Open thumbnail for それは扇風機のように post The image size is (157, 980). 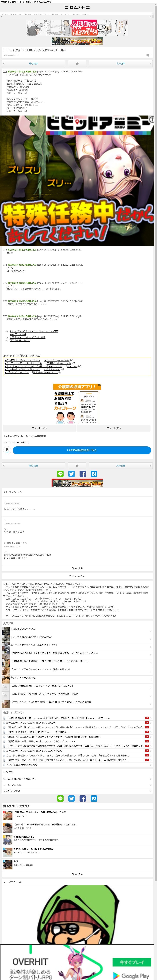pyautogui.click(x=8, y=840)
